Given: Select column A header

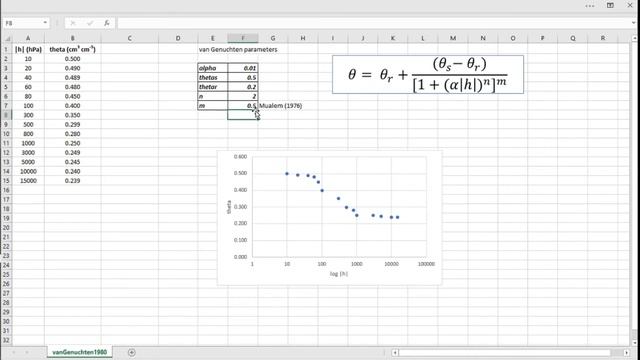Looking at the screenshot, I should pos(28,38).
